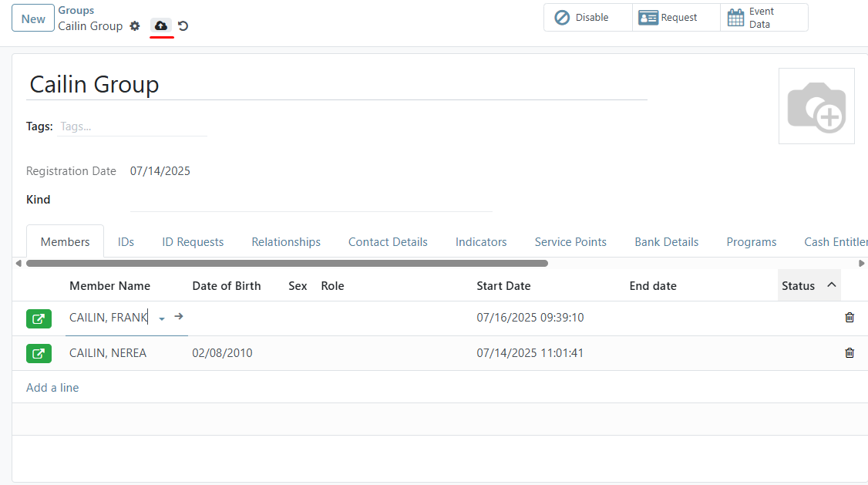868x485 pixels.
Task: Open the Bank Details tab
Action: tap(666, 241)
